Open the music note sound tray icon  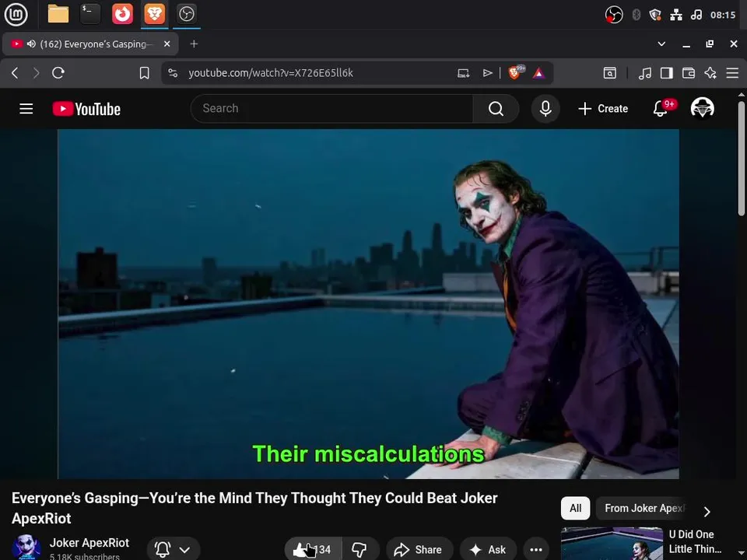[x=696, y=15]
